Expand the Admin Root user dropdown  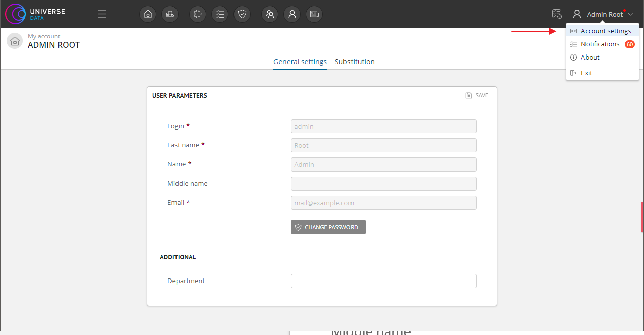tap(604, 14)
